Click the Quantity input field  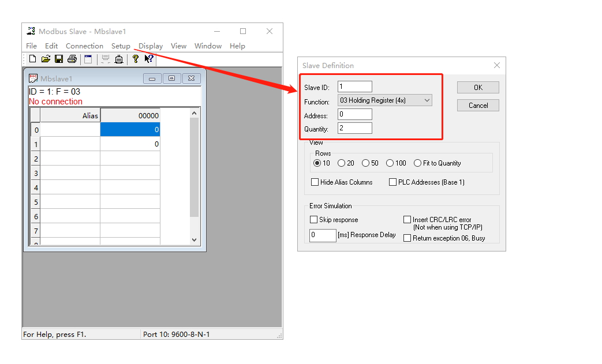(x=355, y=128)
